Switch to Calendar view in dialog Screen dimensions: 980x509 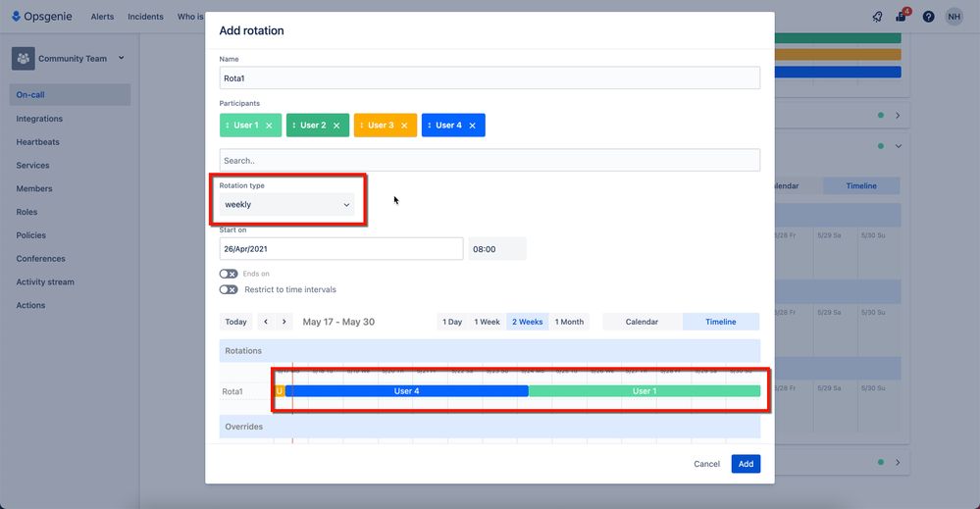tap(642, 322)
